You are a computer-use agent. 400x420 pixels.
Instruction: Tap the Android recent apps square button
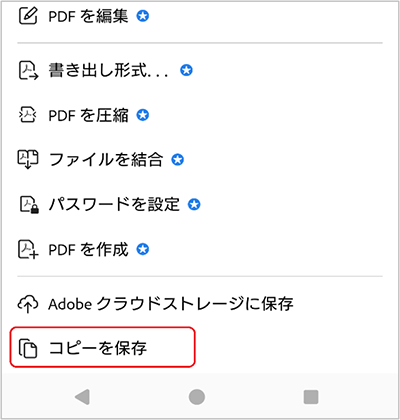pyautogui.click(x=311, y=397)
